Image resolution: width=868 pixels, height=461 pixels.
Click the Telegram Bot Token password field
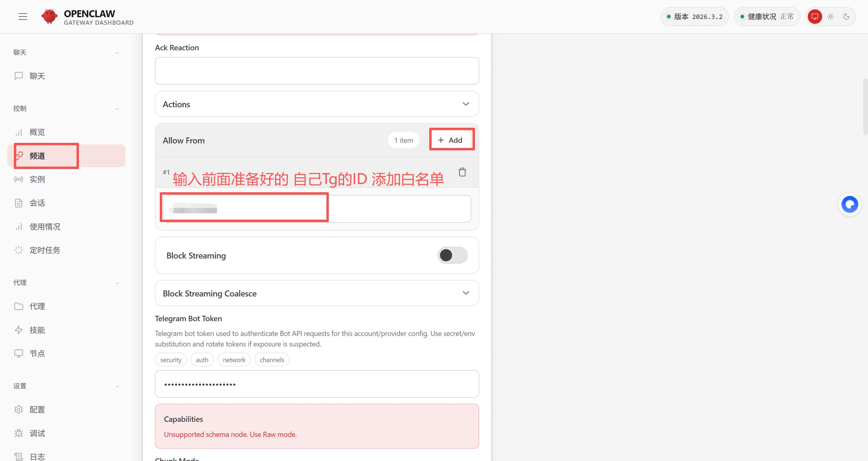[x=317, y=384]
